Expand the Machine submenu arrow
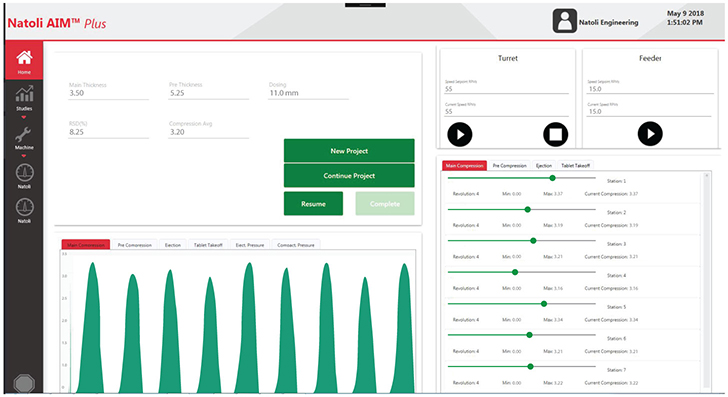The height and width of the screenshot is (397, 728). coord(24,156)
